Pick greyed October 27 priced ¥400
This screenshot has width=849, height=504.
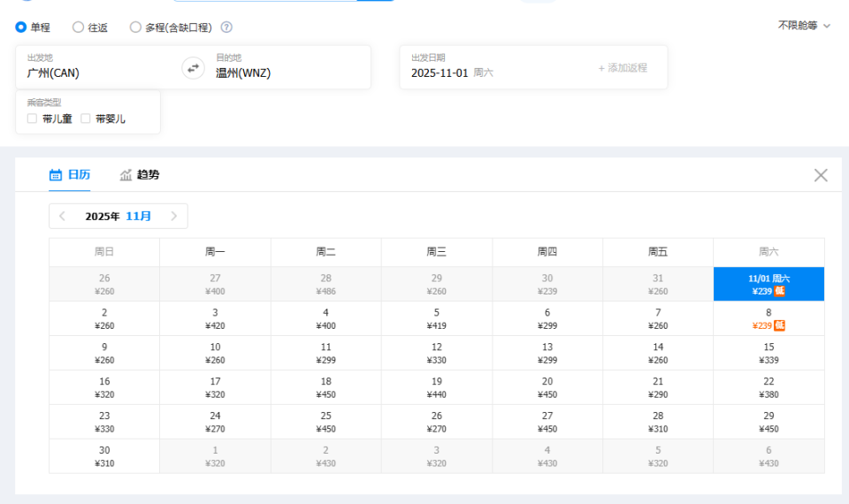[215, 284]
